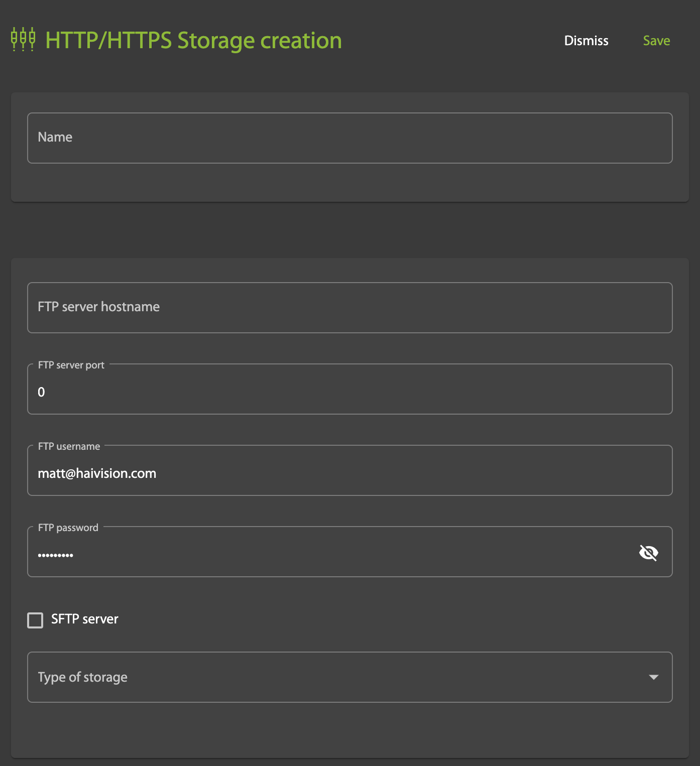The image size is (700, 766).
Task: Click the HTTP/HTTPS Storage creation title
Action: [193, 40]
